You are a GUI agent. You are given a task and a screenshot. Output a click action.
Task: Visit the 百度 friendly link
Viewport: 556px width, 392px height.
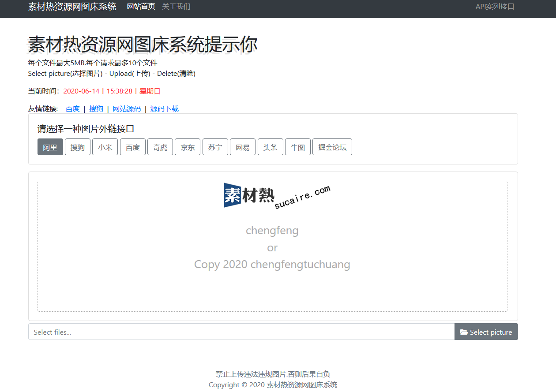pyautogui.click(x=73, y=109)
